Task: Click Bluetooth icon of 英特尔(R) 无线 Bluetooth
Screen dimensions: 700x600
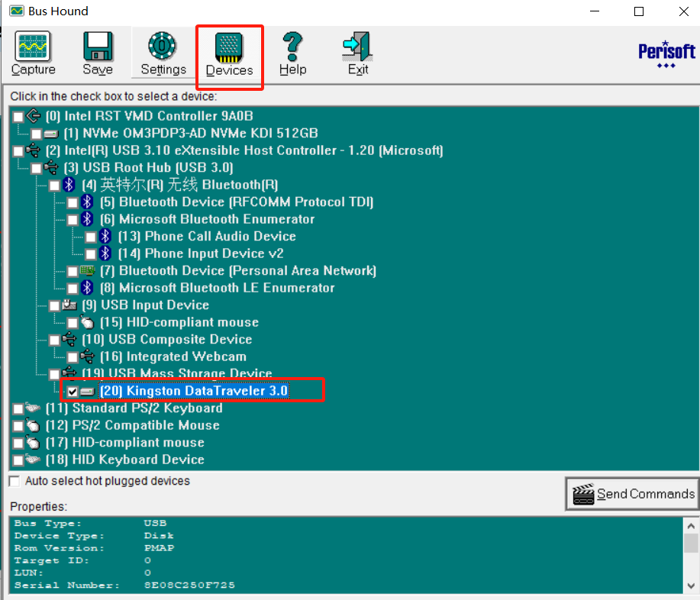Action: click(69, 185)
